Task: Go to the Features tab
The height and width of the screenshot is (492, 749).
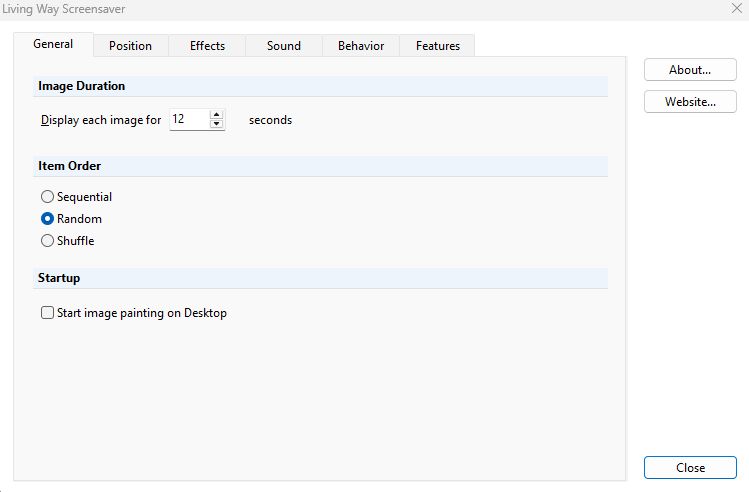Action: click(438, 46)
